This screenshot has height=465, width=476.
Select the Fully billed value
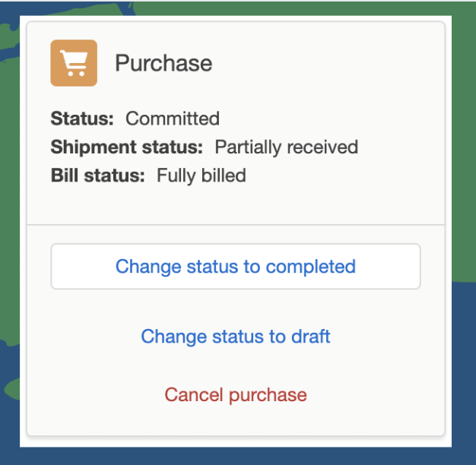[202, 176]
